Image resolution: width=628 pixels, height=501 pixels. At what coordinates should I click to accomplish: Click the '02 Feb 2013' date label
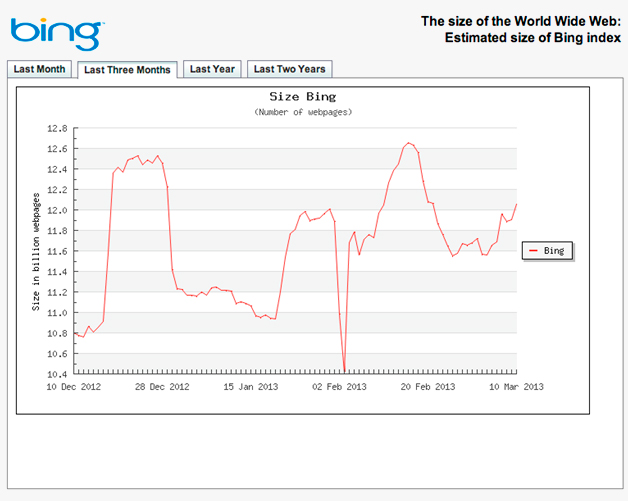point(339,387)
